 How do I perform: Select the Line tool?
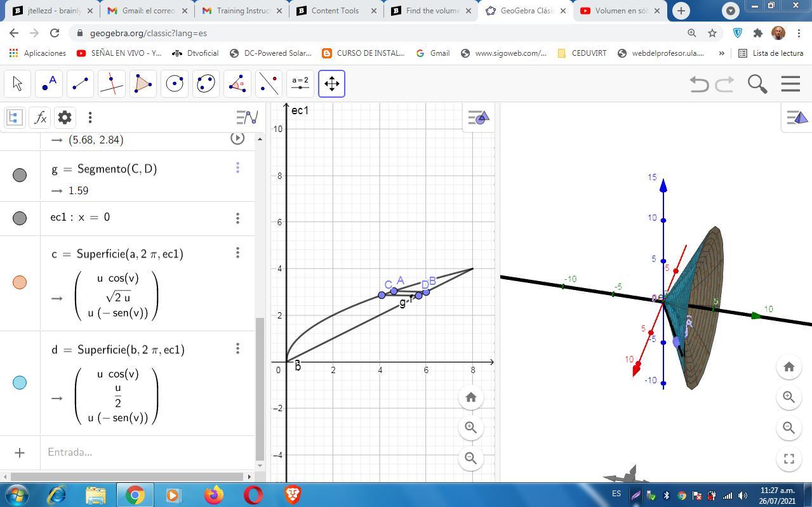tap(80, 84)
